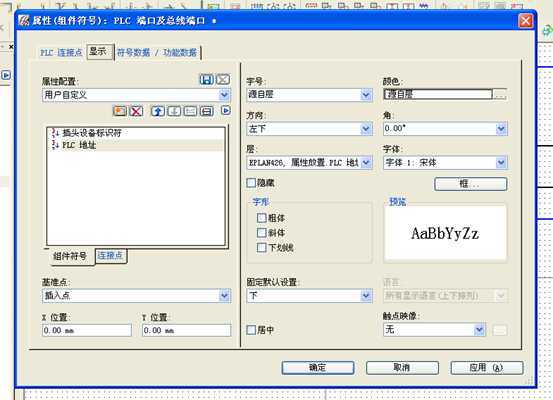
Task: Save the property arrangement with the disk icon
Action: tap(206, 80)
